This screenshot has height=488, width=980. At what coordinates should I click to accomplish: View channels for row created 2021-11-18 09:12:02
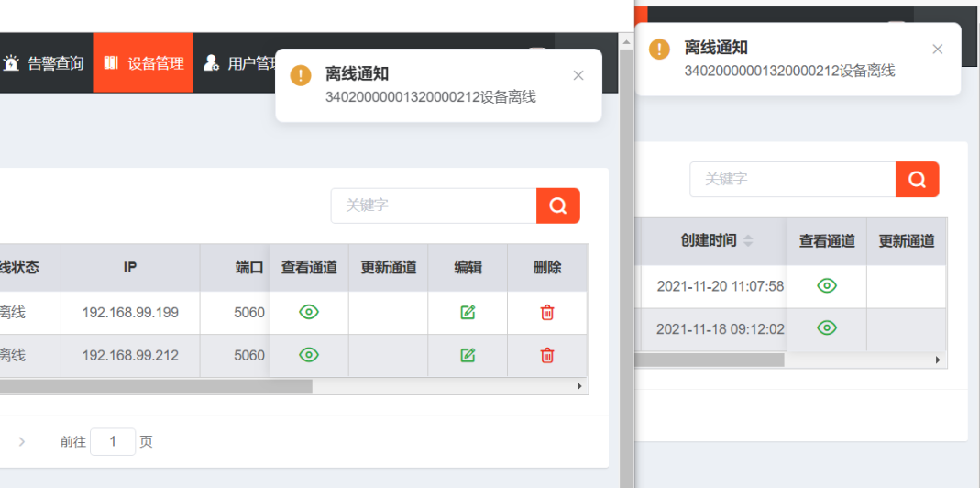point(827,327)
